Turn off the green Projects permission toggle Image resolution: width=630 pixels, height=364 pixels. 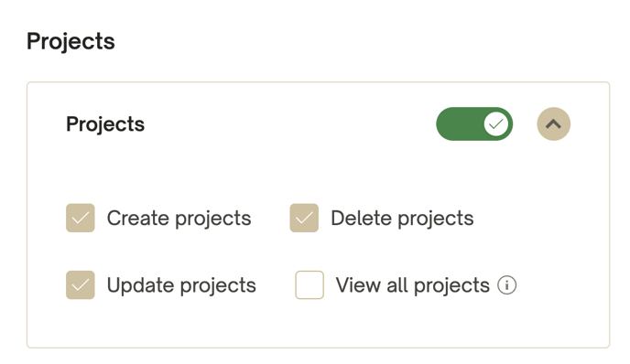(474, 124)
